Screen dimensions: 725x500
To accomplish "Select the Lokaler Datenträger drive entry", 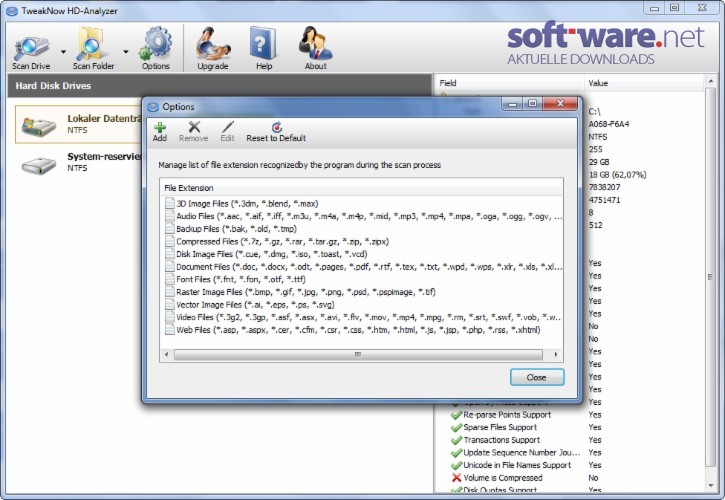I will click(x=79, y=124).
